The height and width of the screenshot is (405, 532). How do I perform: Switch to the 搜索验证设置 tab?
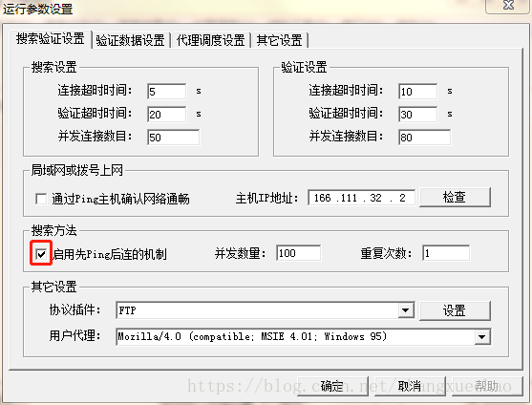click(x=51, y=38)
